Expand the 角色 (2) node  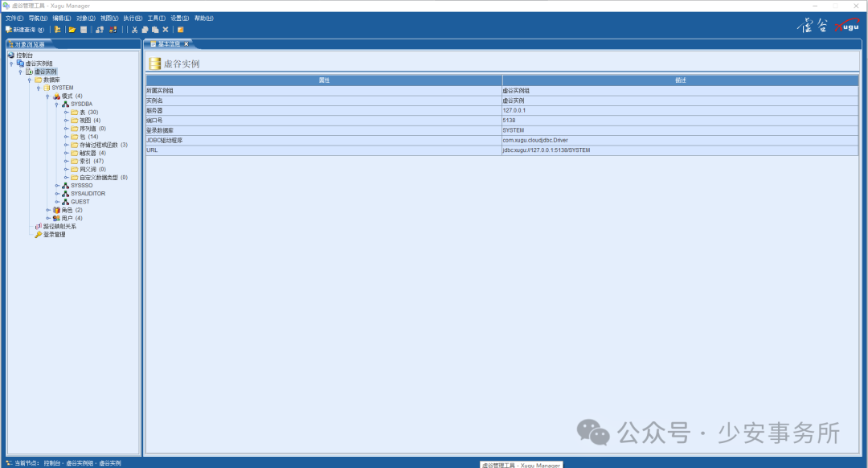point(47,210)
